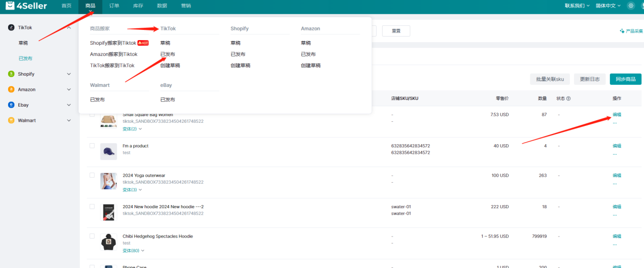Open the 库存 top navigation tab
644x268 pixels.
coord(138,6)
